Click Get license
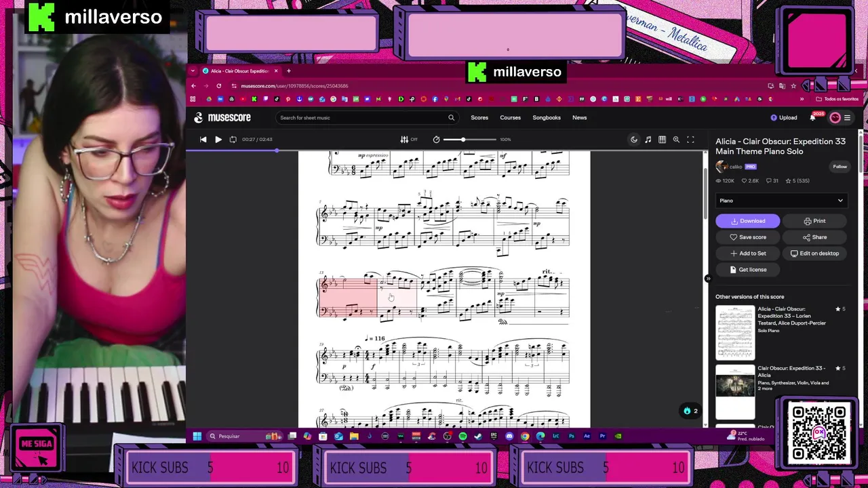This screenshot has width=868, height=488. click(x=748, y=270)
